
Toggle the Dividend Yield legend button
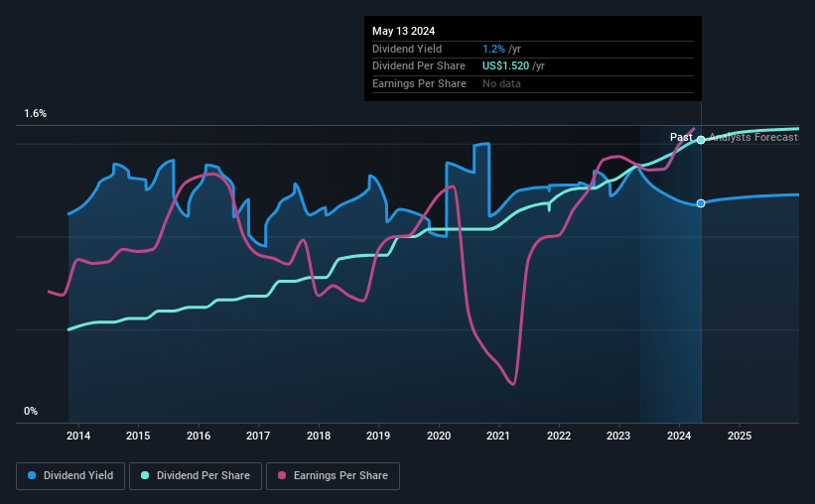coord(70,476)
